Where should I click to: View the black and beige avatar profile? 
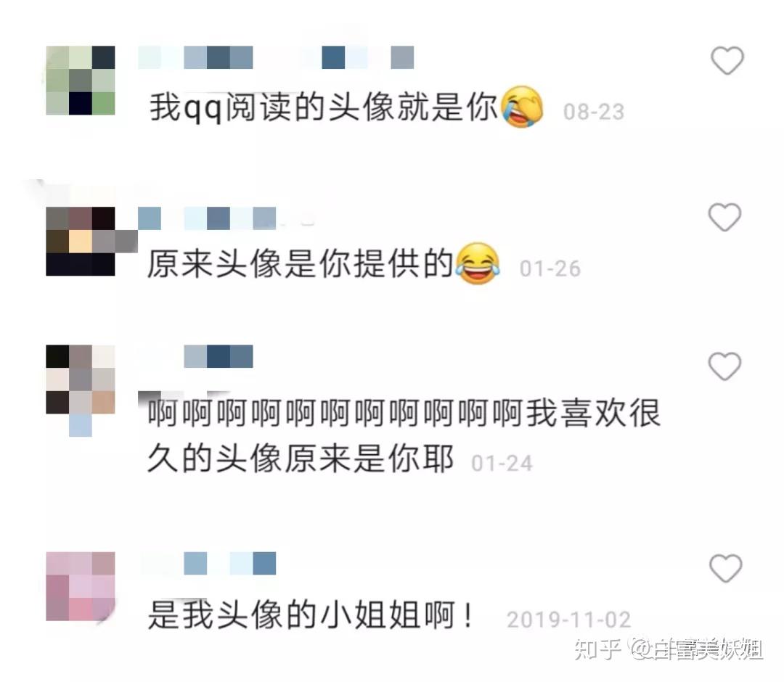click(x=81, y=379)
